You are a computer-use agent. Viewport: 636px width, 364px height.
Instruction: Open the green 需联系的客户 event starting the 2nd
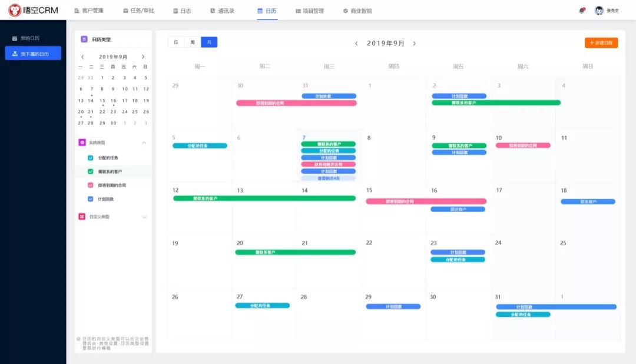(x=496, y=102)
